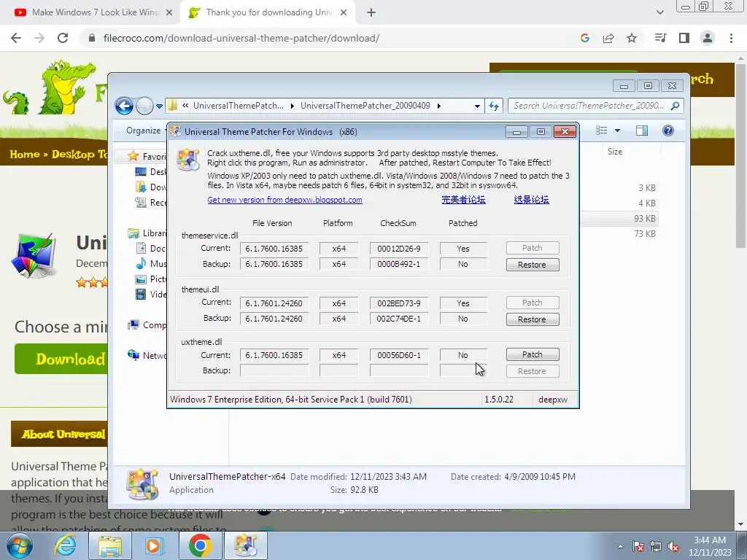Image resolution: width=747 pixels, height=560 pixels.
Task: Click the network tray icon
Action: (x=656, y=547)
